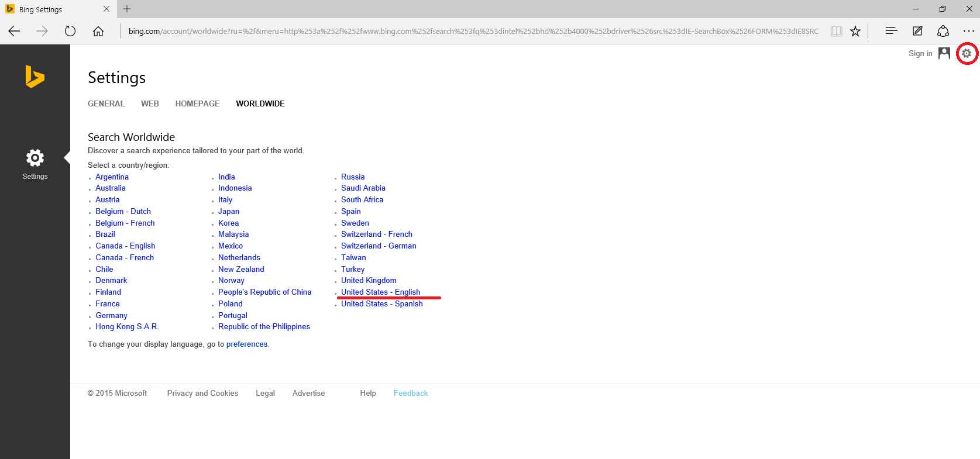The height and width of the screenshot is (459, 980).
Task: Click the Bing logo
Action: [35, 77]
